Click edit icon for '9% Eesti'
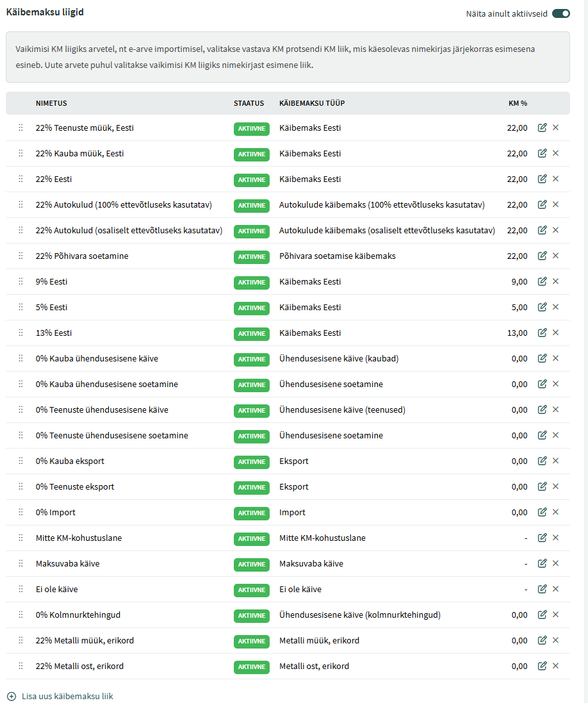Image resolution: width=588 pixels, height=703 pixels. (x=542, y=281)
